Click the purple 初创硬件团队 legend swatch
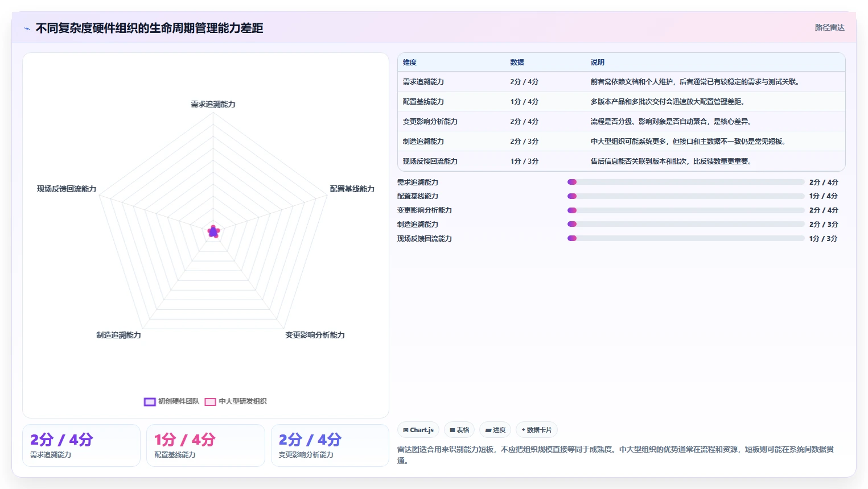The height and width of the screenshot is (489, 868). click(x=150, y=401)
